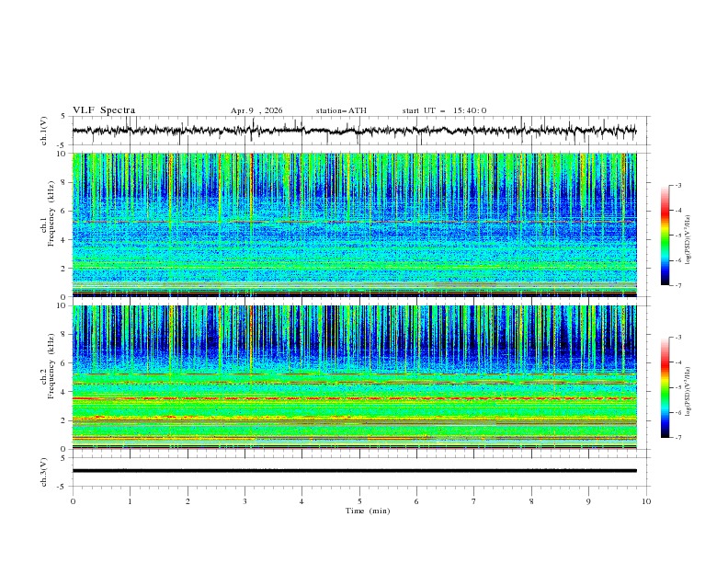Select the "Time (min)" axis label
The width and height of the screenshot is (728, 563).
click(368, 511)
